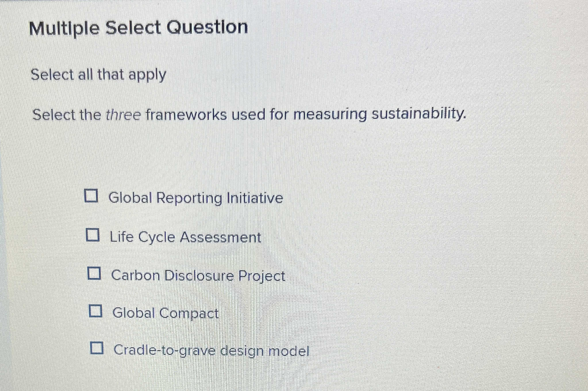Click the Select all that apply text

[x=98, y=75]
